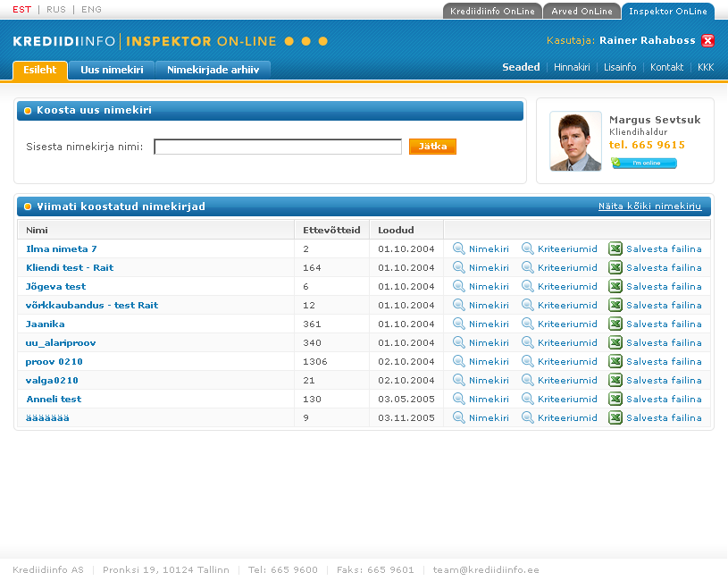This screenshot has width=728, height=581.
Task: Click Salvesta failina text for Jõgeva test
Action: point(664,287)
